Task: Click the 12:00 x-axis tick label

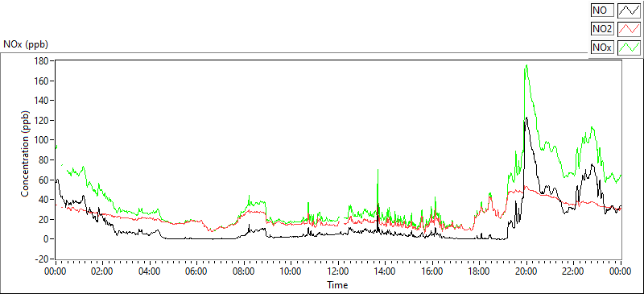Action: point(337,271)
